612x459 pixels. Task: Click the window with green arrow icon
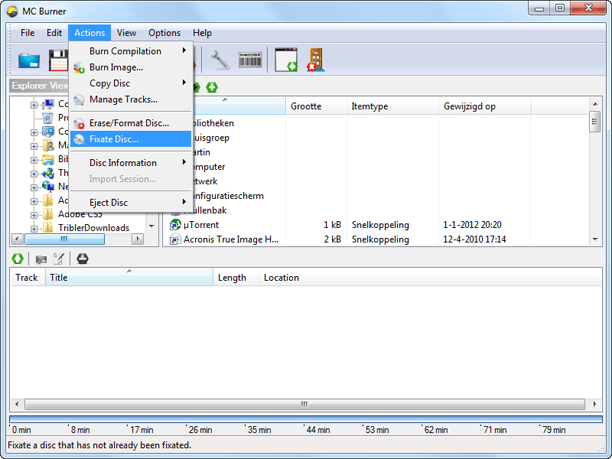(286, 60)
